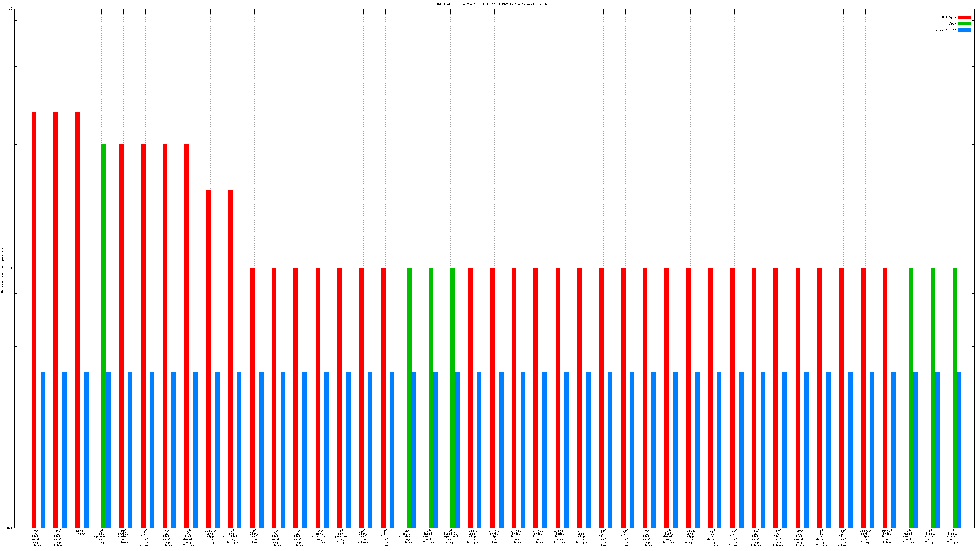The width and height of the screenshot is (980, 551).
Task: Click the red Not Spam legend swatch
Action: pos(964,17)
